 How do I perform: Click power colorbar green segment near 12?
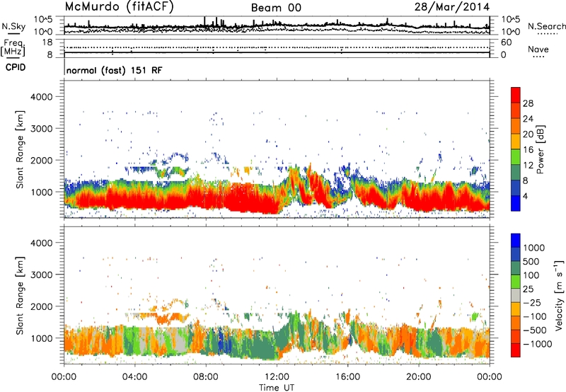tap(516, 157)
